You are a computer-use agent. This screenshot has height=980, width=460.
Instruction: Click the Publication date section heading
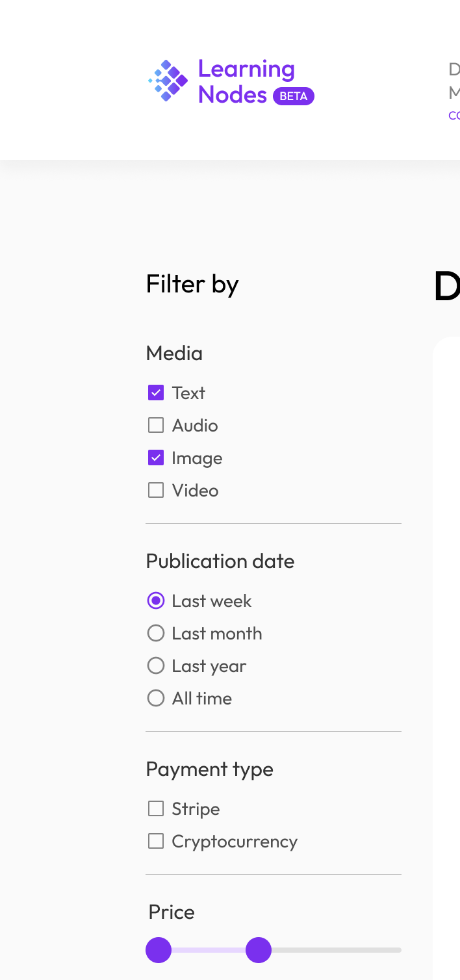coord(220,561)
